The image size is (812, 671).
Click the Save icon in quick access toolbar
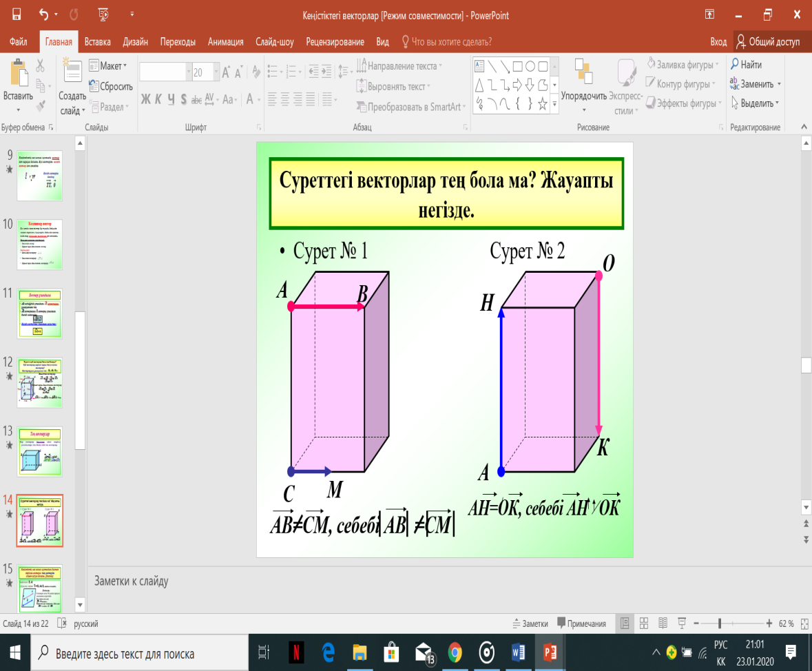pyautogui.click(x=17, y=14)
